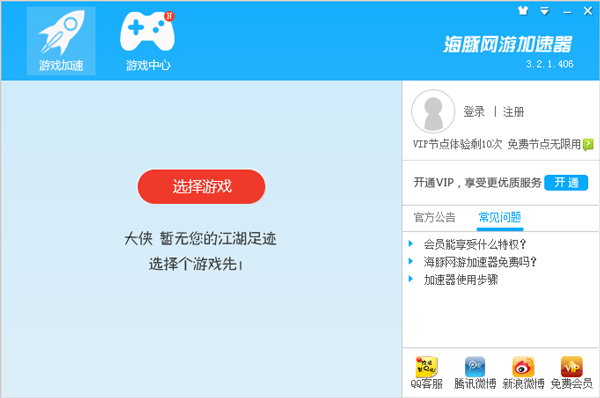Screen dimensions: 600x398
Task: Open the title bar dropdown menu arrow
Action: [545, 11]
